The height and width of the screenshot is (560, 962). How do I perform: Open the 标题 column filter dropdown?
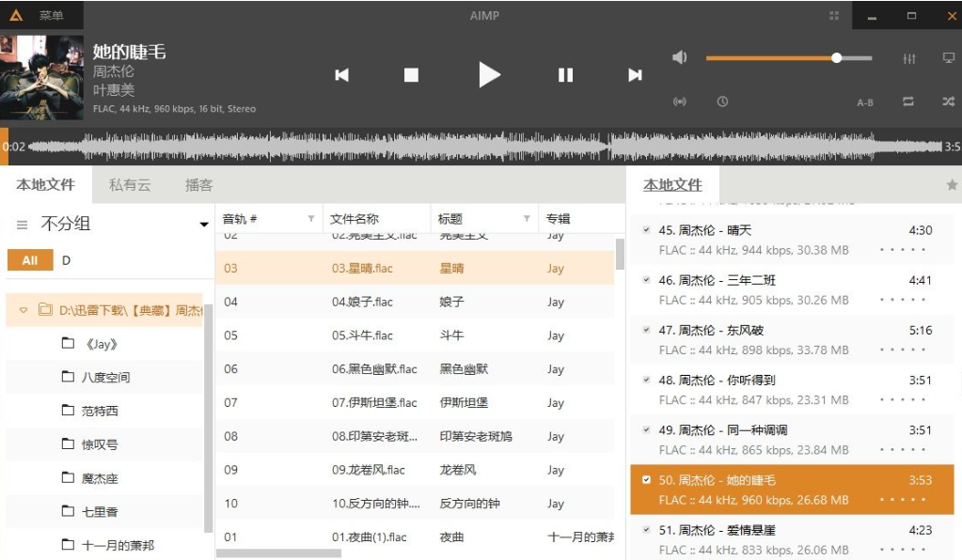(527, 219)
